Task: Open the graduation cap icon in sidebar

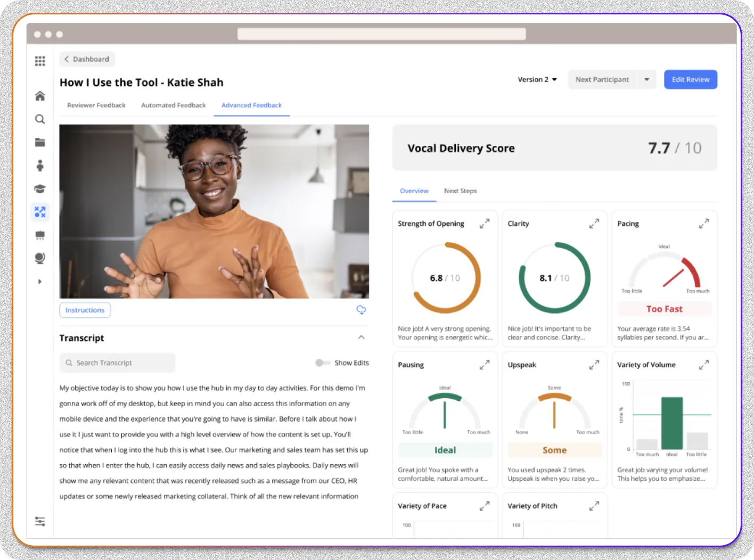Action: coord(40,189)
